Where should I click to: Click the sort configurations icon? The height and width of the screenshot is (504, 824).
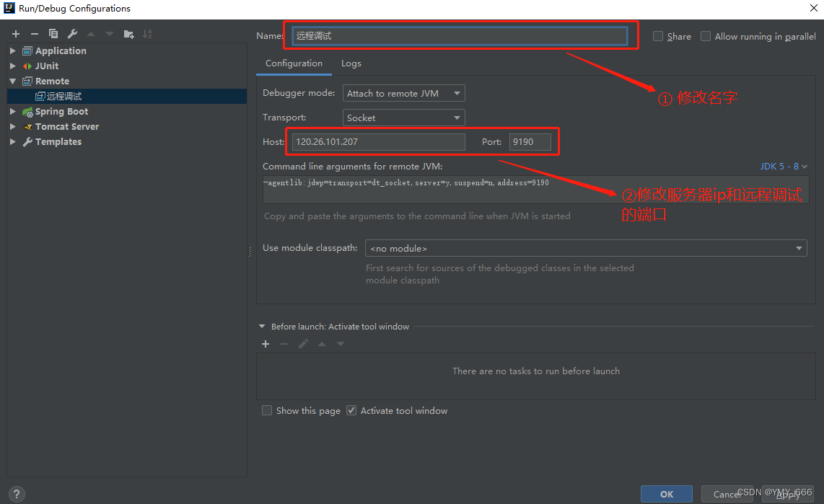(x=147, y=34)
